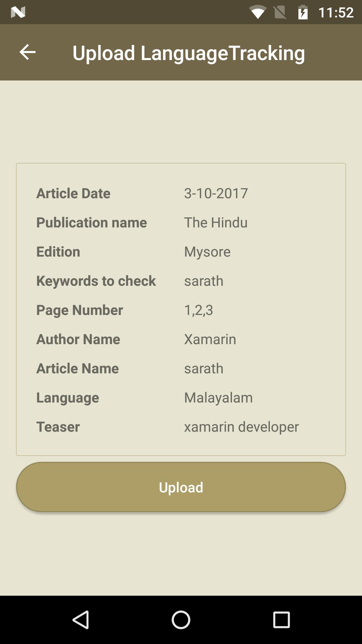This screenshot has height=644, width=362.
Task: Tap the Android recent apps button
Action: coord(281,620)
